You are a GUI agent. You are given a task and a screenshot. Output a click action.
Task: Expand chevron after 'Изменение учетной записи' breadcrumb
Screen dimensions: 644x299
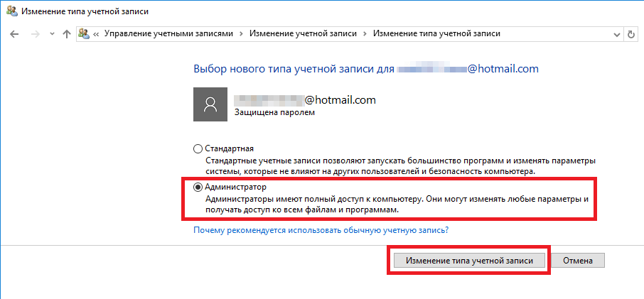click(365, 33)
